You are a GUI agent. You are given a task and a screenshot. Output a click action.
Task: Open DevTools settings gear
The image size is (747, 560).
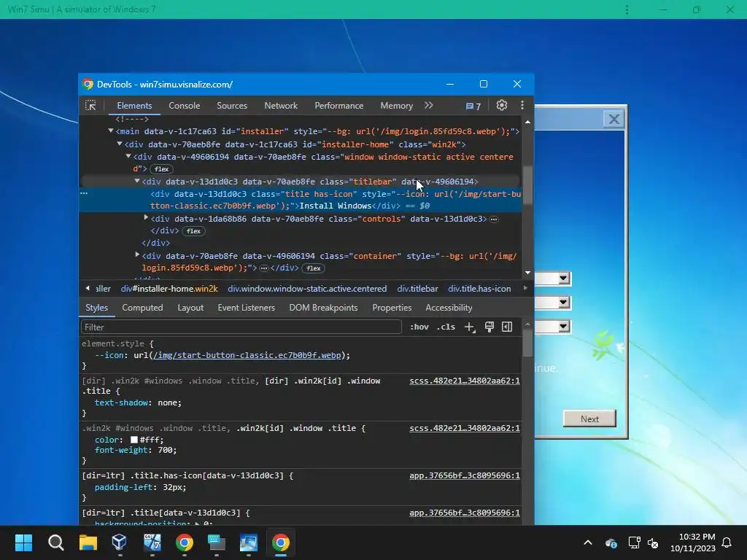[502, 105]
